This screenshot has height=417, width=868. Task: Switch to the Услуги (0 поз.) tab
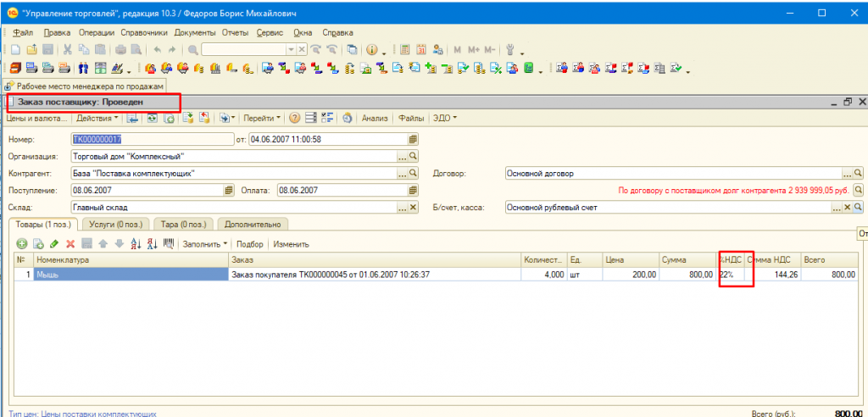[118, 225]
